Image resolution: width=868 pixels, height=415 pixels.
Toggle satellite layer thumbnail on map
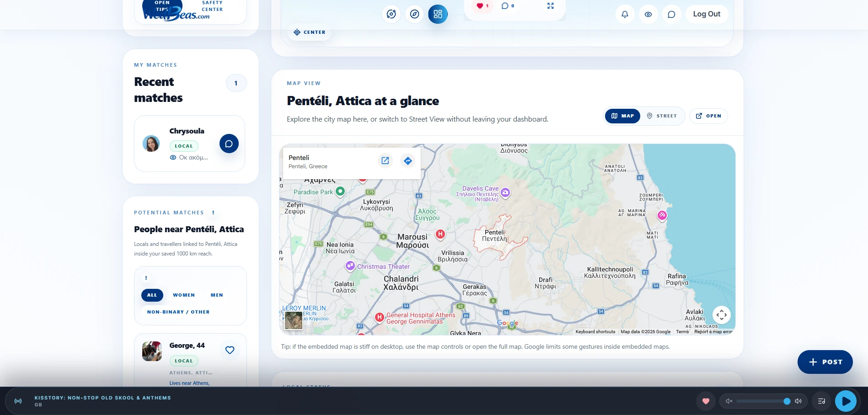tap(293, 320)
